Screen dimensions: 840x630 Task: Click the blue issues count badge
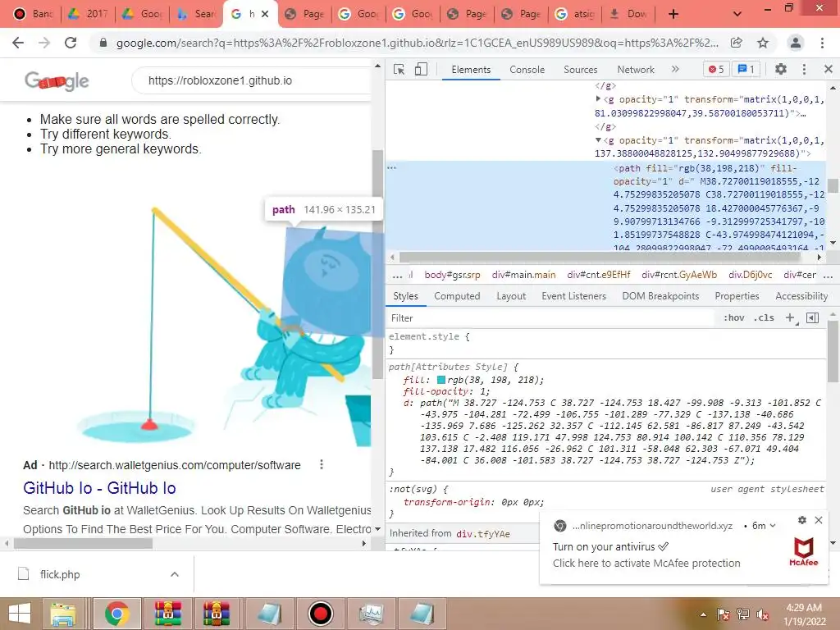[x=746, y=69]
